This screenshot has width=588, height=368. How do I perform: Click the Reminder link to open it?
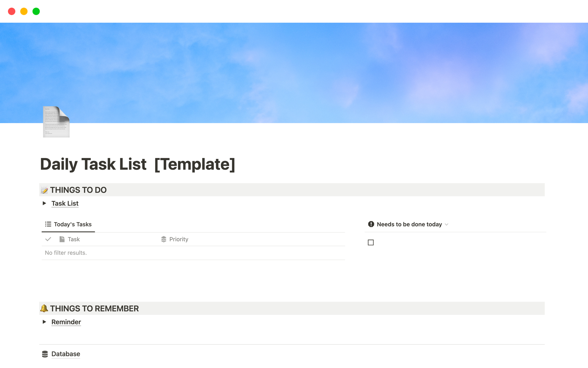pyautogui.click(x=66, y=322)
